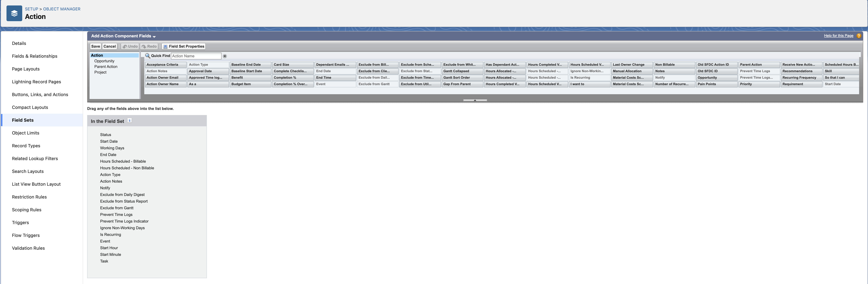Viewport: 868px width, 284px height.
Task: Select the Last Owner Change field tile
Action: click(632, 65)
